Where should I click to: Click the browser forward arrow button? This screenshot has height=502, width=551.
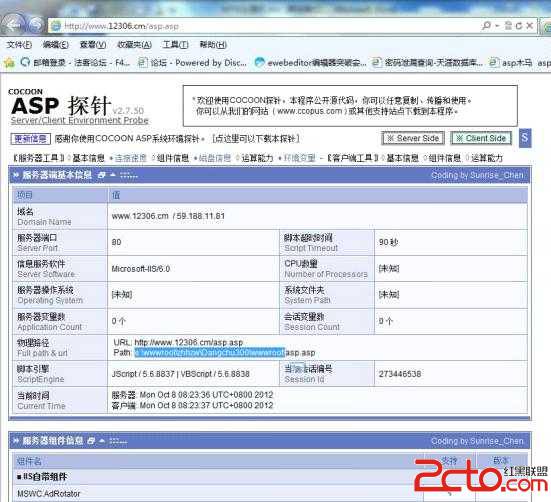35,25
